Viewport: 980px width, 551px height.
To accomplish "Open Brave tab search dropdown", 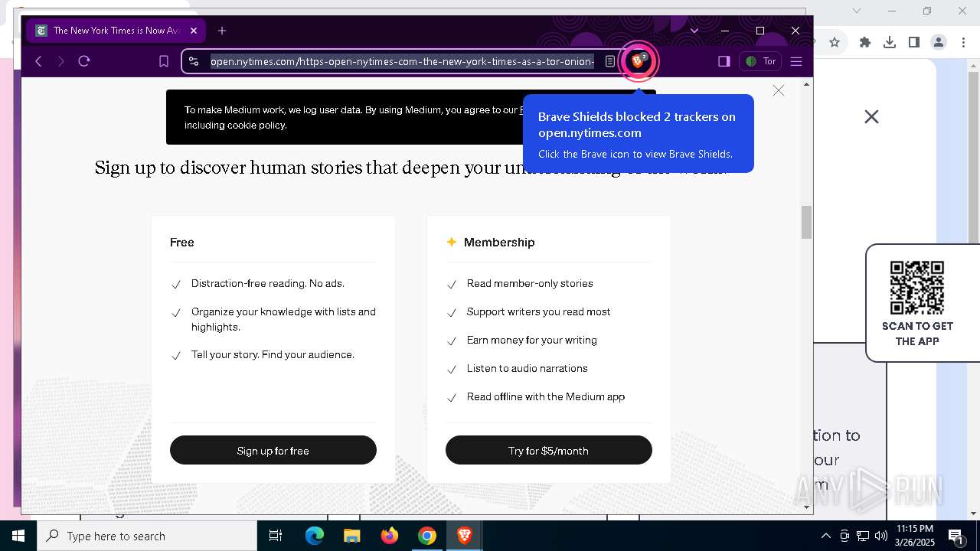I will pyautogui.click(x=694, y=31).
